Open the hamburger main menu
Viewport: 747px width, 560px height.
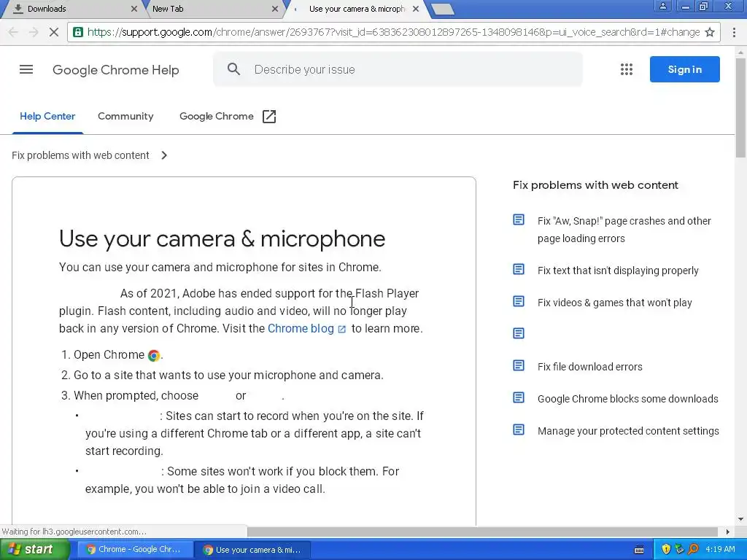click(x=26, y=69)
